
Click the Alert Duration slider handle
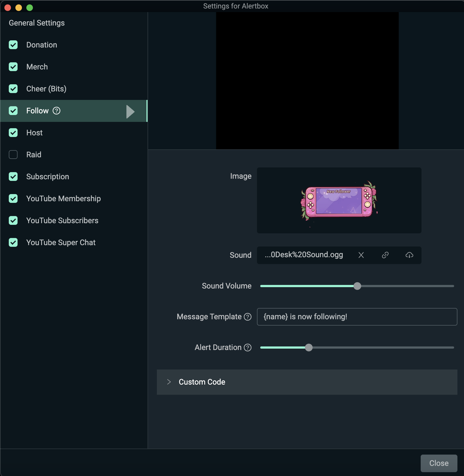(309, 348)
